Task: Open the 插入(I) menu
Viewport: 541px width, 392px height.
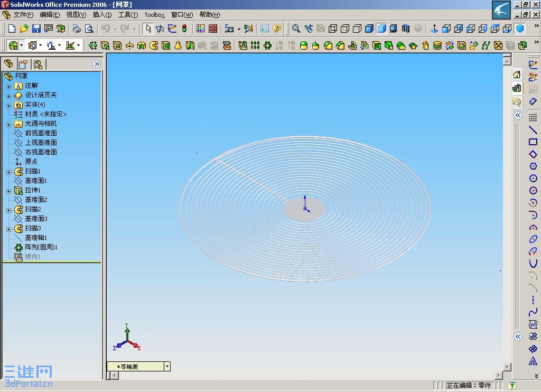Action: 102,15
